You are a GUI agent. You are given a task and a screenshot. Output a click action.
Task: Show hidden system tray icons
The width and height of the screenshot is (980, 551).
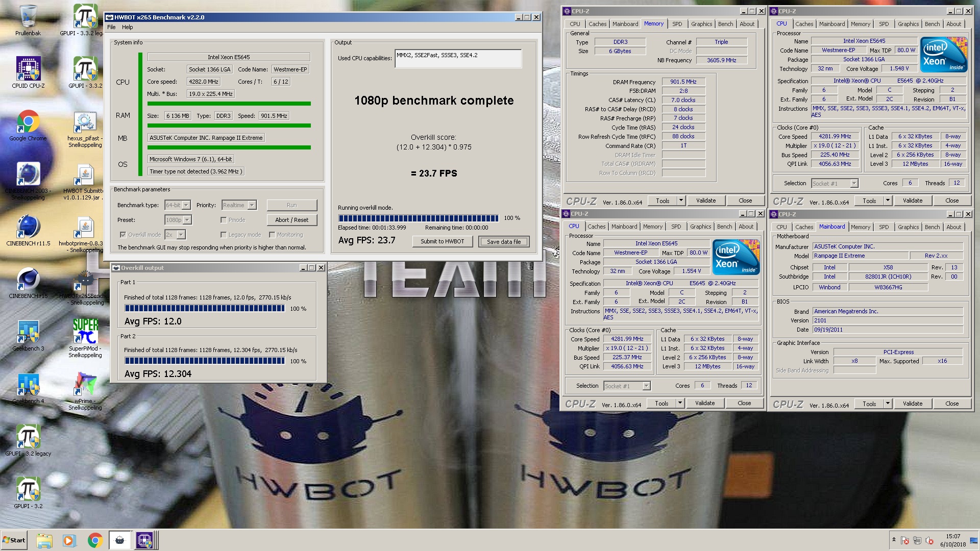(894, 540)
